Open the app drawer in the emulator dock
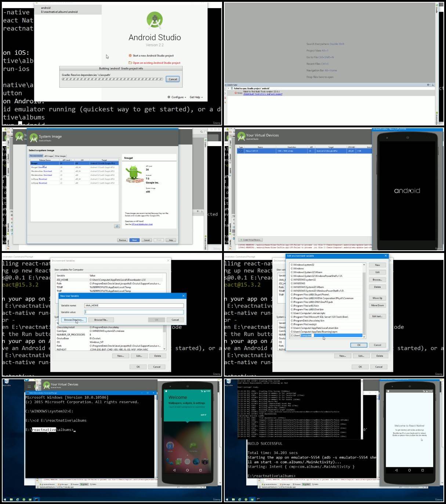446x504 pixels. click(187, 461)
